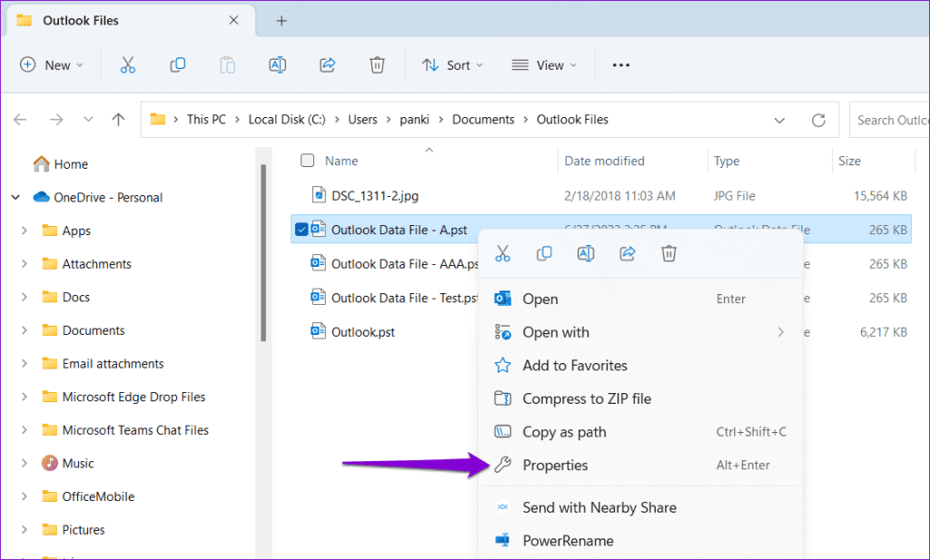
Task: Click Users in the address breadcrumb
Action: [362, 120]
